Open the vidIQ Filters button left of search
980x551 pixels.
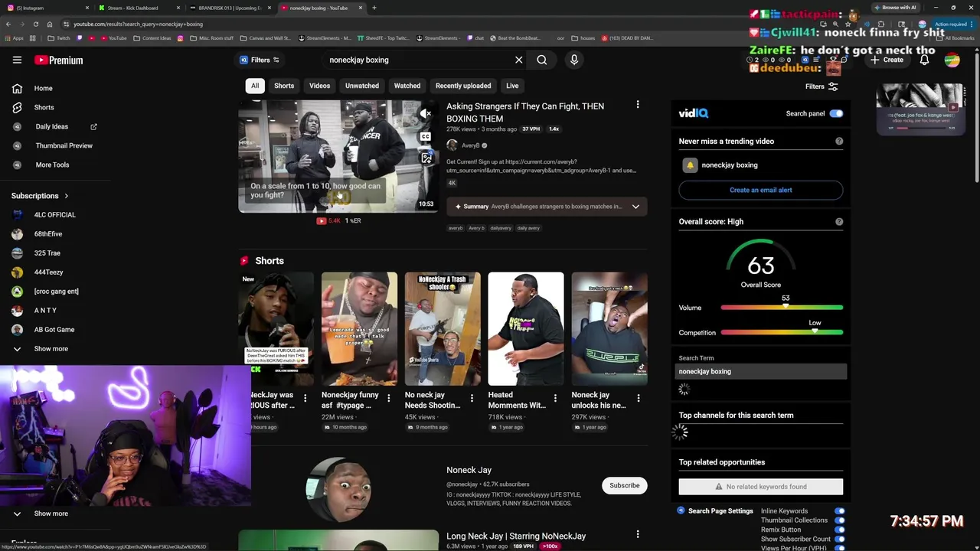point(260,60)
